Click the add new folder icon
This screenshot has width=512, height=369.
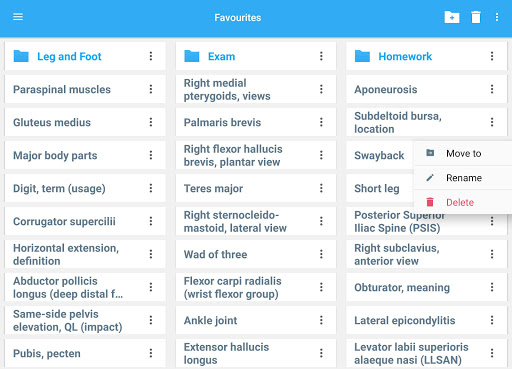452,17
